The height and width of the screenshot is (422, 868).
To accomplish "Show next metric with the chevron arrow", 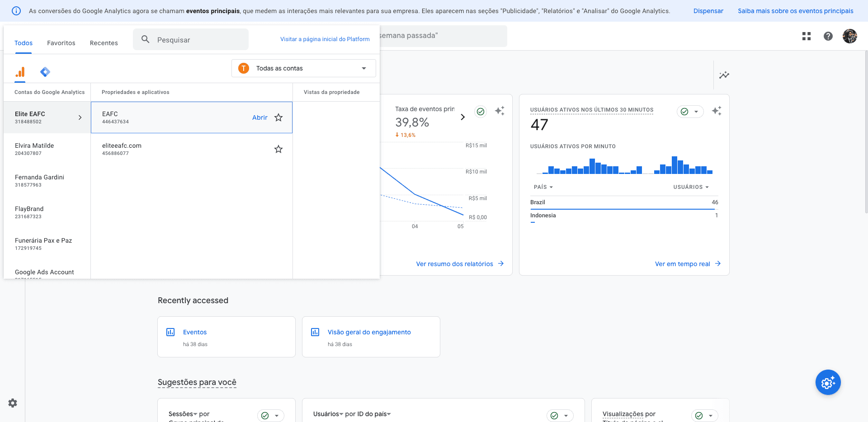I will [x=462, y=117].
